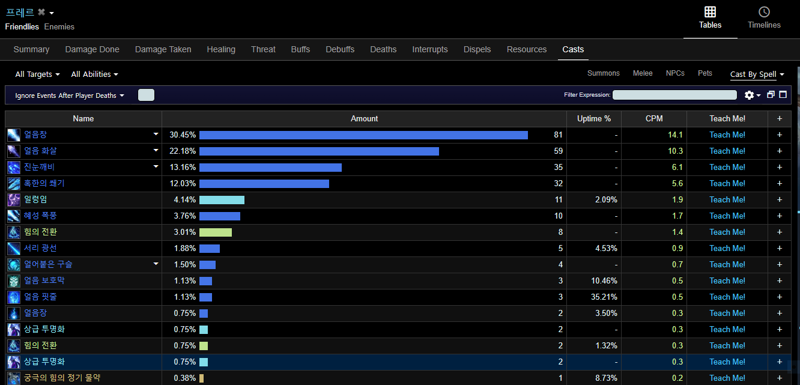Click the plus icon in the 얼음 핏줄 row
Screen dimensions: 800x385
tap(779, 297)
